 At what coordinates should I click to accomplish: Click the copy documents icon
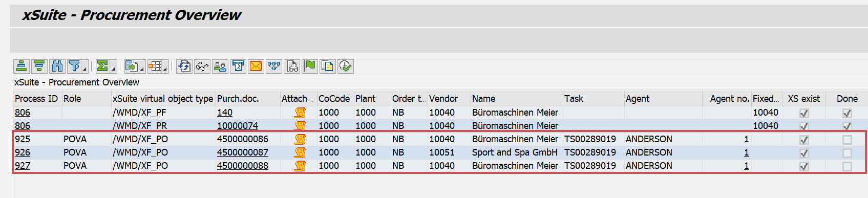coord(328,66)
